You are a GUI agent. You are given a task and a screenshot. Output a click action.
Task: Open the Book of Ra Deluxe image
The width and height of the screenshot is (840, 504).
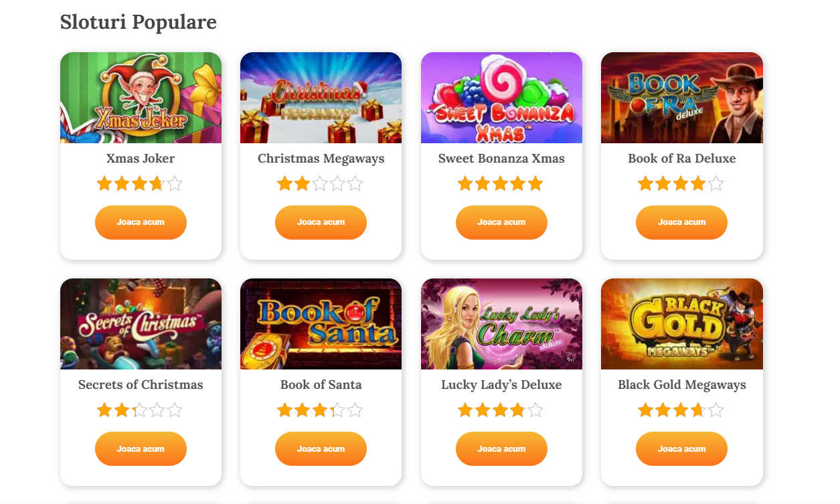(682, 98)
